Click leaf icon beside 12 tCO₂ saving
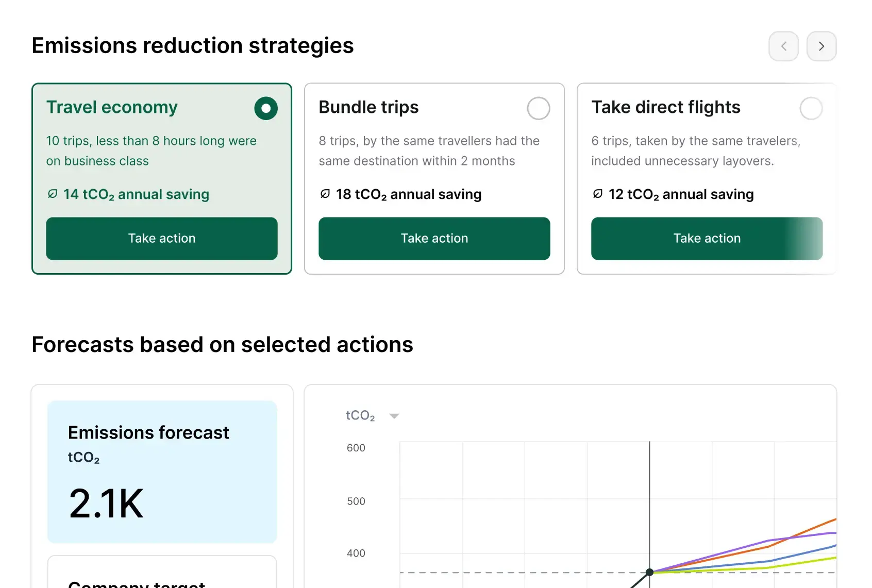 [x=598, y=194]
